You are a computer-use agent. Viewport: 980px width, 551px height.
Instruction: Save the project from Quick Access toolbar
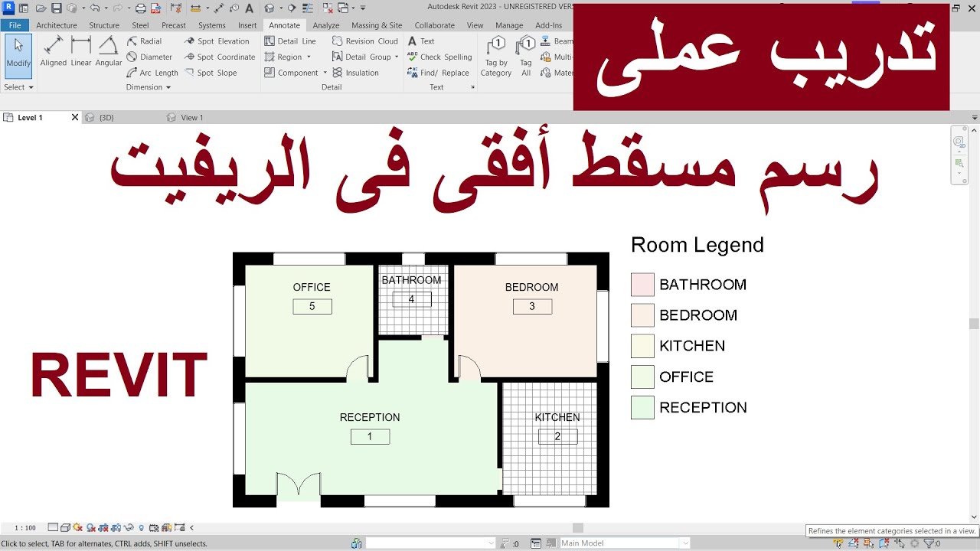pyautogui.click(x=57, y=8)
